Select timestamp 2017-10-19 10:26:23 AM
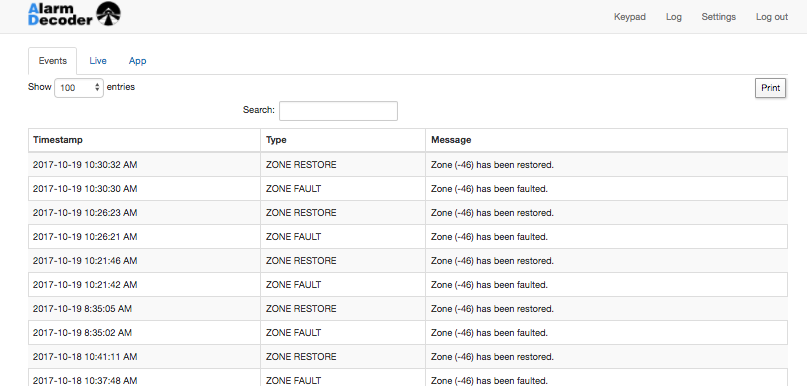 (85, 213)
